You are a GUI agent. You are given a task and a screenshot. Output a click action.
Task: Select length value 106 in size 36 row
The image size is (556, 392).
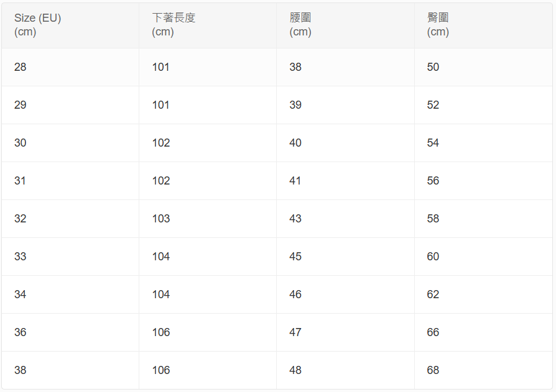coord(161,332)
